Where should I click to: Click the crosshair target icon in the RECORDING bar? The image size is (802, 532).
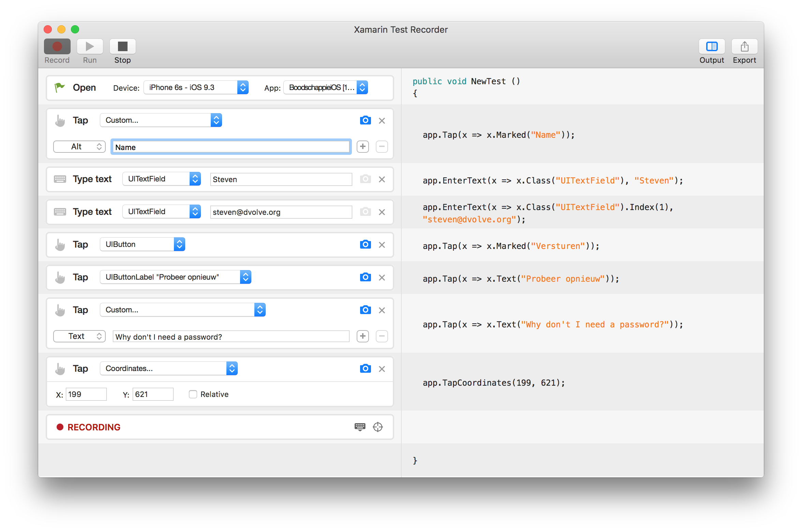tap(378, 427)
